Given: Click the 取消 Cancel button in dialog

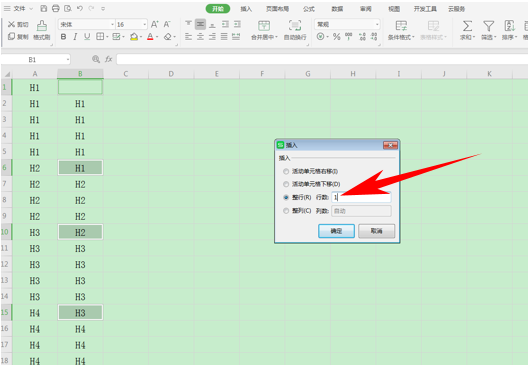Looking at the screenshot, I should [x=376, y=231].
